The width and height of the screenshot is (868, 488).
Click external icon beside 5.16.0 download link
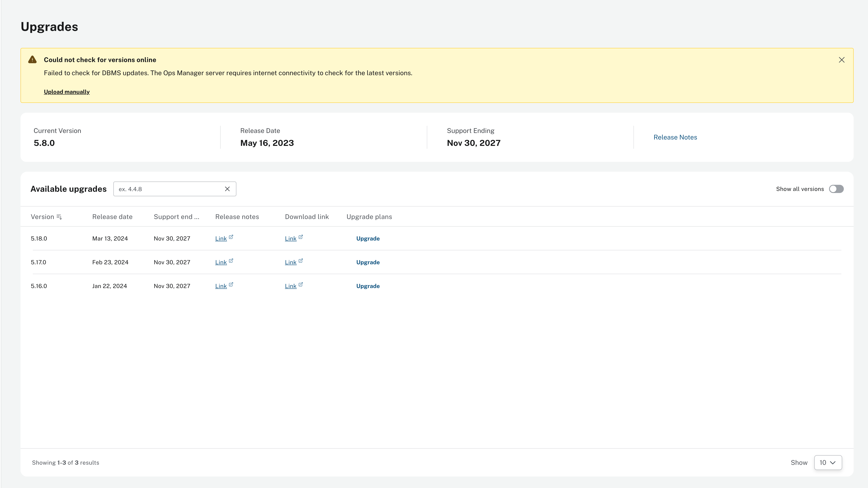coord(301,285)
